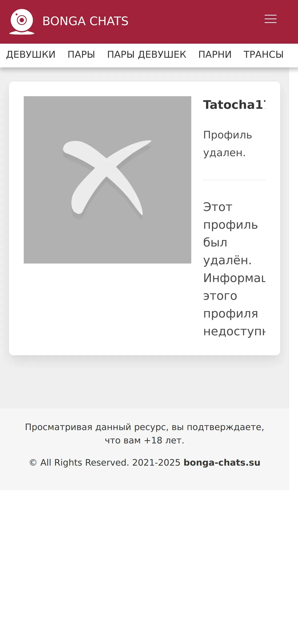Go to the ПАРНИ section

[x=215, y=55]
